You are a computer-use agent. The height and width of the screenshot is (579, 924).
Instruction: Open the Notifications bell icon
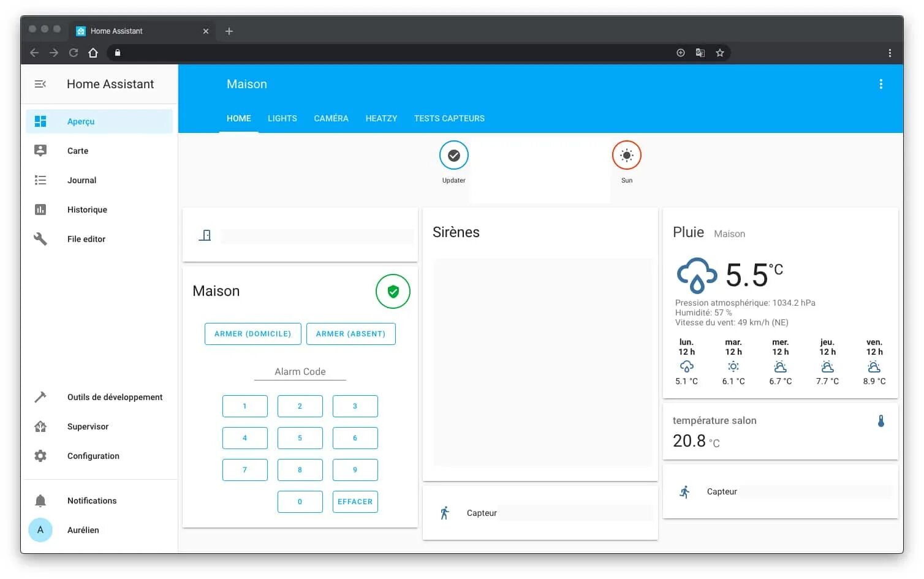tap(40, 501)
